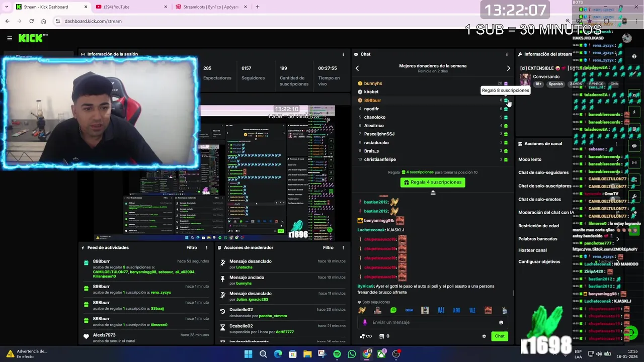Go to the next leaderboard with the right arrow

click(x=508, y=68)
